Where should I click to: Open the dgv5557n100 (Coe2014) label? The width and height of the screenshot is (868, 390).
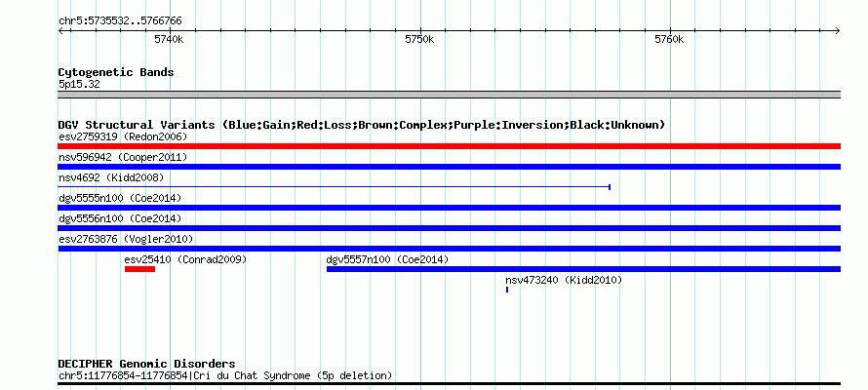tap(387, 259)
